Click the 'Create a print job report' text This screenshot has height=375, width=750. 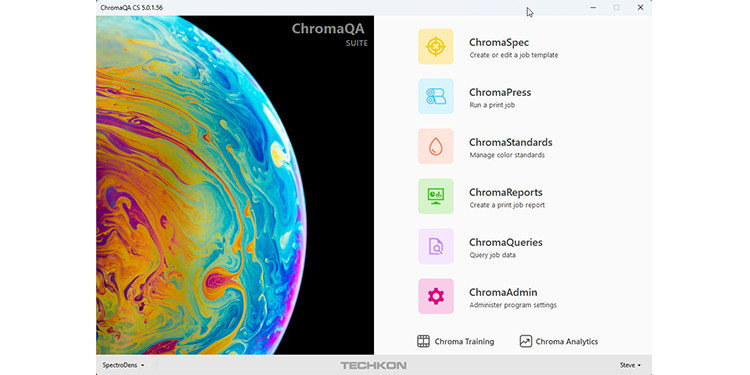click(507, 205)
